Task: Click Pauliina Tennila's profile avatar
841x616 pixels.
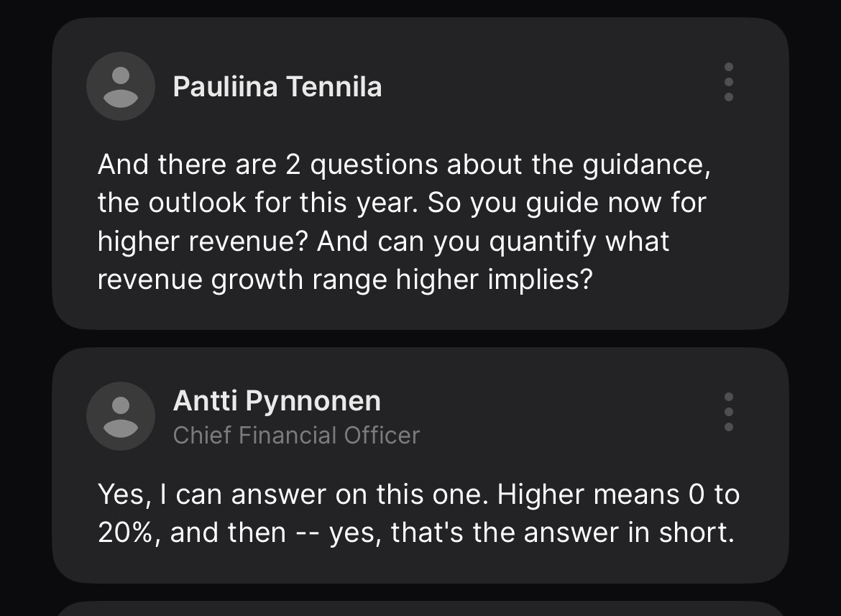Action: click(x=121, y=86)
